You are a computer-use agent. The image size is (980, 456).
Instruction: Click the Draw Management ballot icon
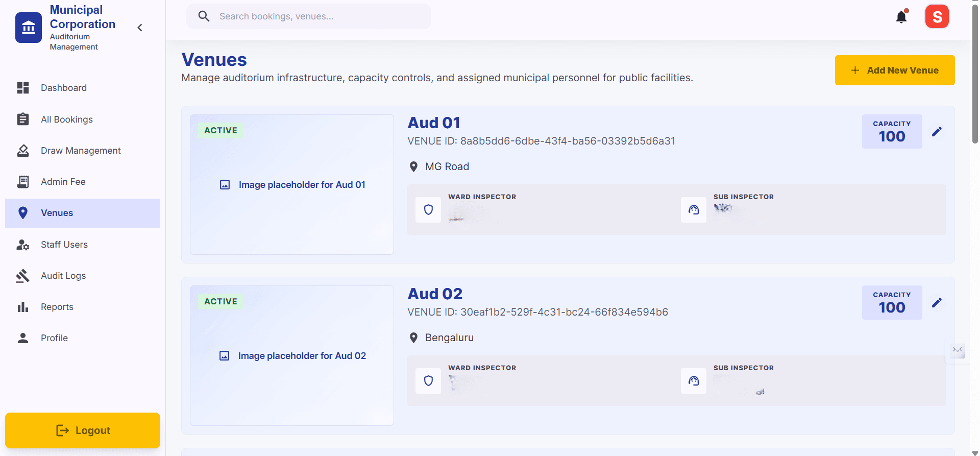[23, 150]
